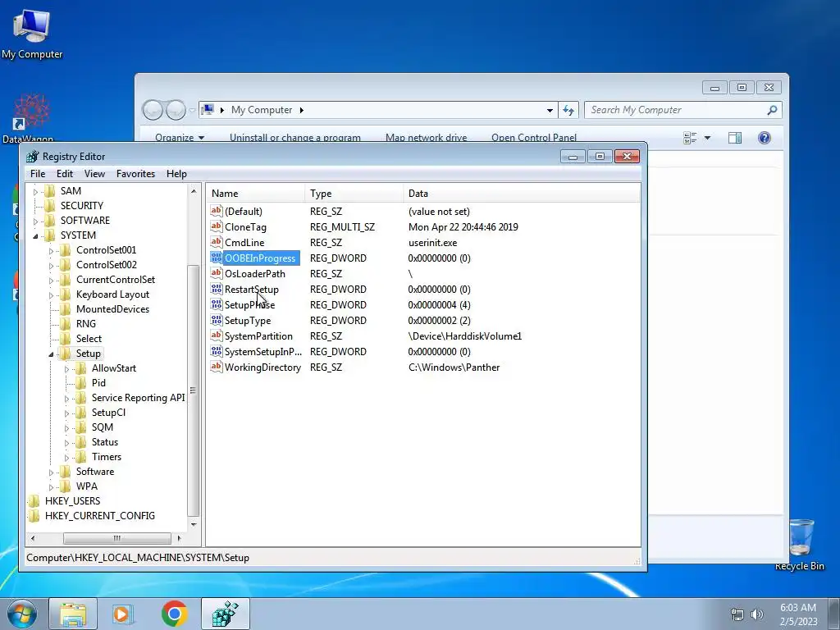Click the SystemSetupInP... DWORD icon
This screenshot has width=840, height=630.
(217, 351)
